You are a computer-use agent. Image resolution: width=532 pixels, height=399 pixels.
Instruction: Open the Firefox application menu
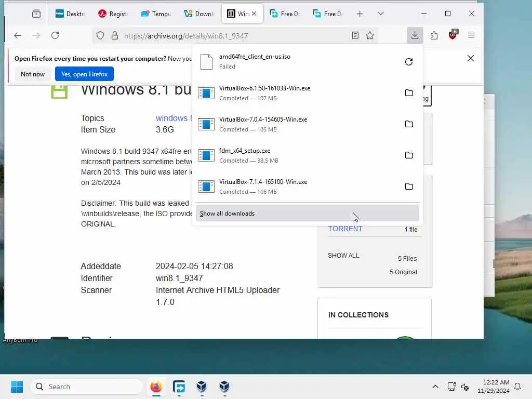471,35
